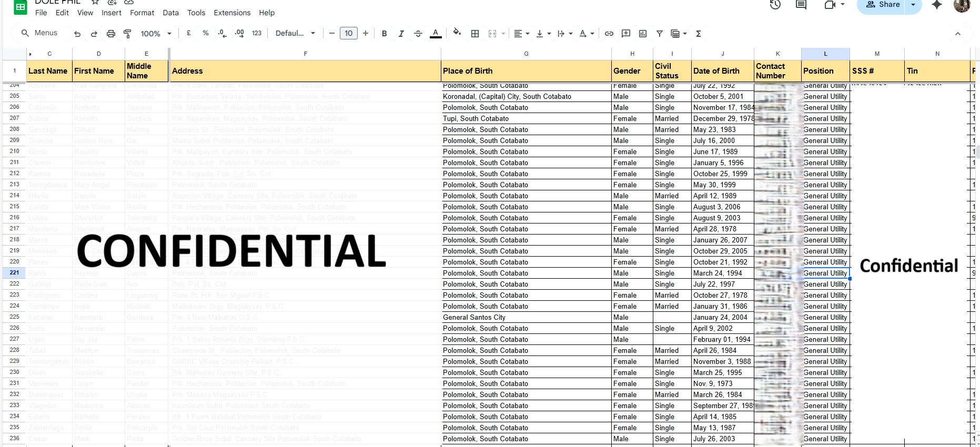Open version history clock icon
Screen dimensions: 980x447
tap(775, 5)
